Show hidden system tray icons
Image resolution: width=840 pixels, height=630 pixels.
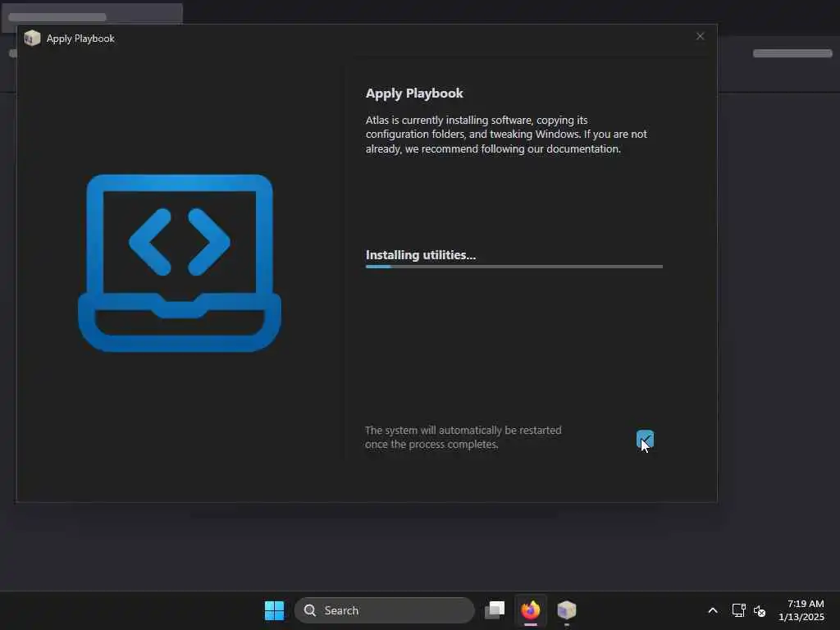point(713,610)
